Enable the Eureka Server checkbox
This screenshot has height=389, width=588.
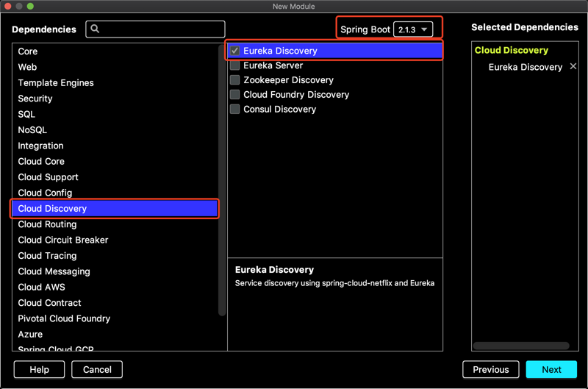click(235, 65)
